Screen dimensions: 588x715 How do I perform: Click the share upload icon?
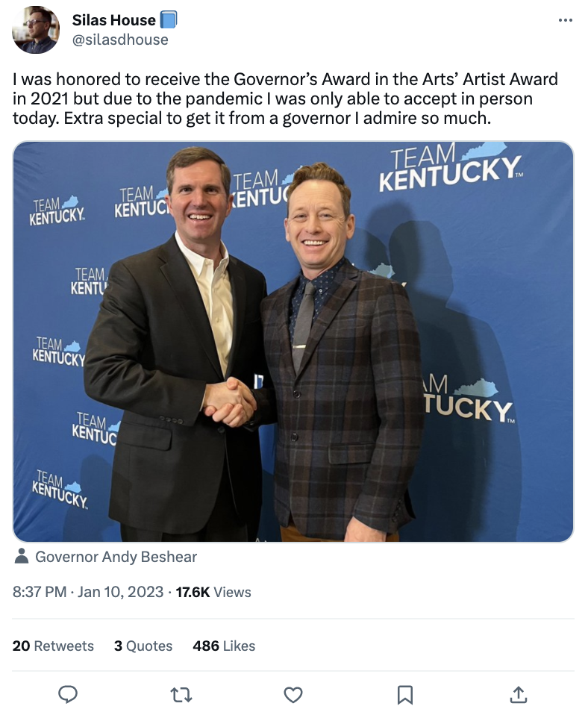pos(517,695)
